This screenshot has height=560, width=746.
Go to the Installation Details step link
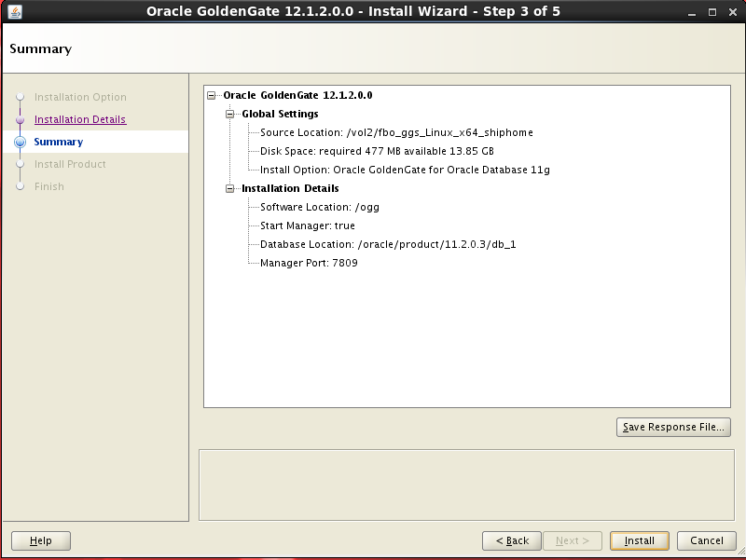click(80, 119)
